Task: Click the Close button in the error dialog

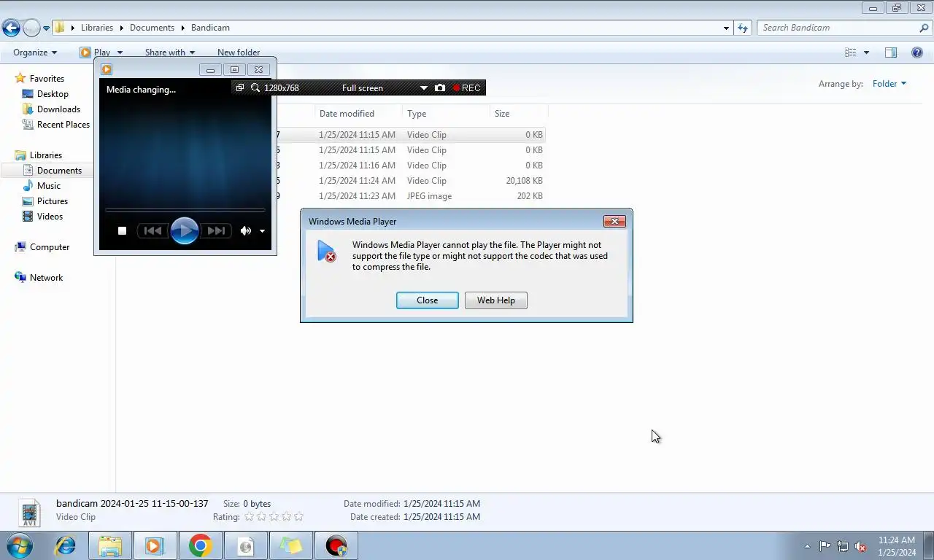Action: click(427, 300)
